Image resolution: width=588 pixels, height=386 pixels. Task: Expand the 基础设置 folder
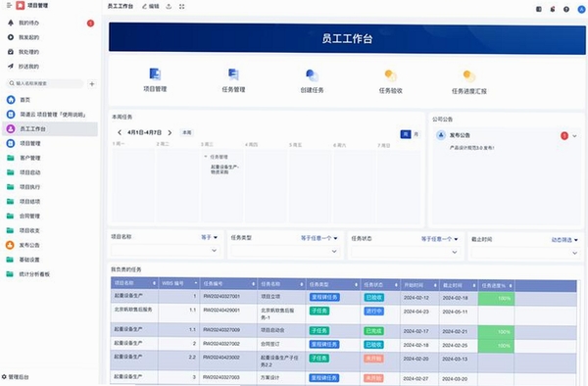pyautogui.click(x=29, y=260)
